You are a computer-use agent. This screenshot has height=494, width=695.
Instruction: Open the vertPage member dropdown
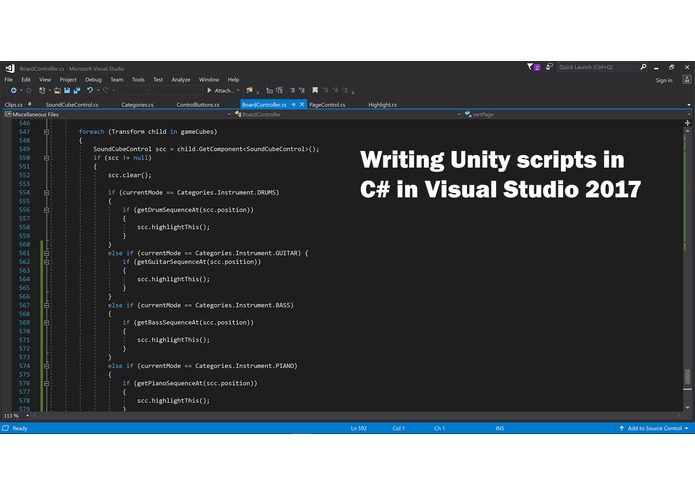[x=689, y=114]
